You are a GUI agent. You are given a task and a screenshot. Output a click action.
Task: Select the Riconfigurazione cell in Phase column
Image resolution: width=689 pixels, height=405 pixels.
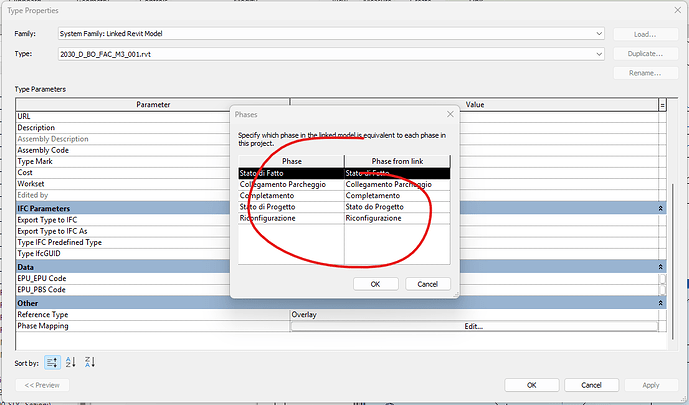pos(290,218)
